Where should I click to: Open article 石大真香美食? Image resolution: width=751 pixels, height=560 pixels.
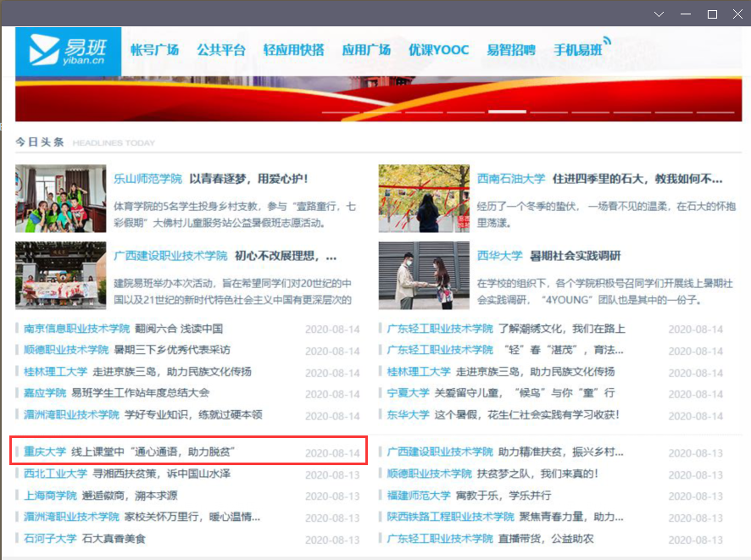(114, 539)
